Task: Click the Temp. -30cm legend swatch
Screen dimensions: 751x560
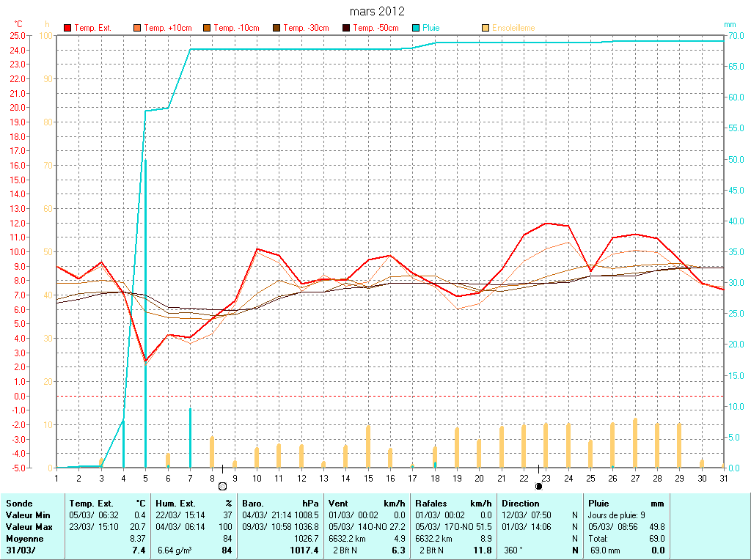Action: tap(276, 28)
